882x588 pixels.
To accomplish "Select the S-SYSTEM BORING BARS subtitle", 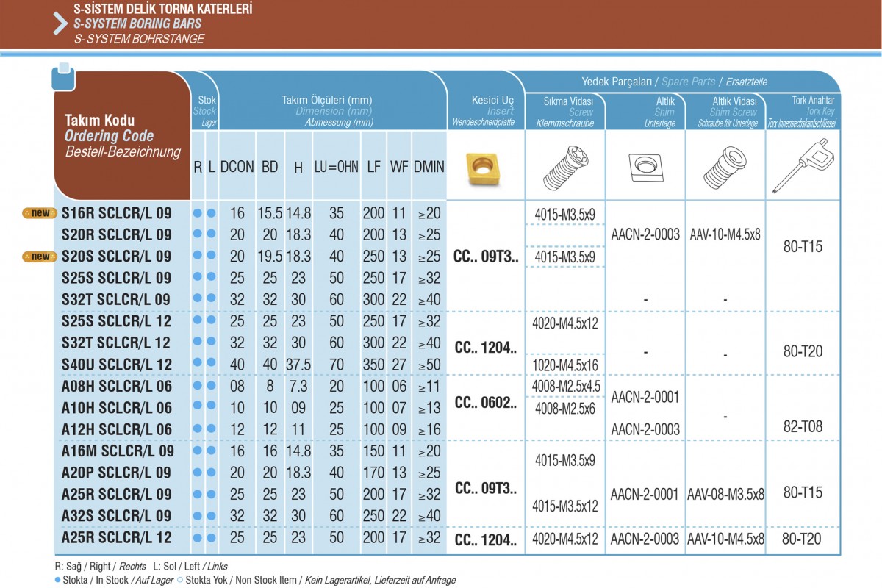I will pos(137,24).
